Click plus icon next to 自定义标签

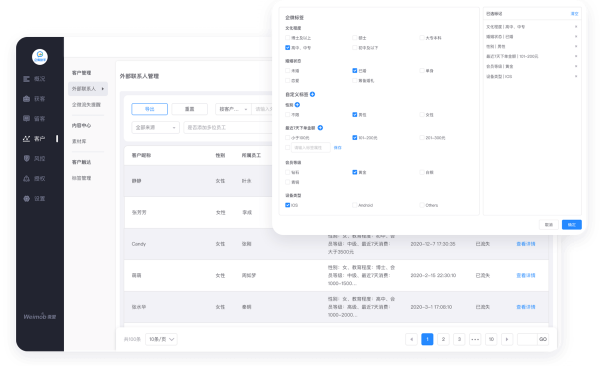click(312, 94)
